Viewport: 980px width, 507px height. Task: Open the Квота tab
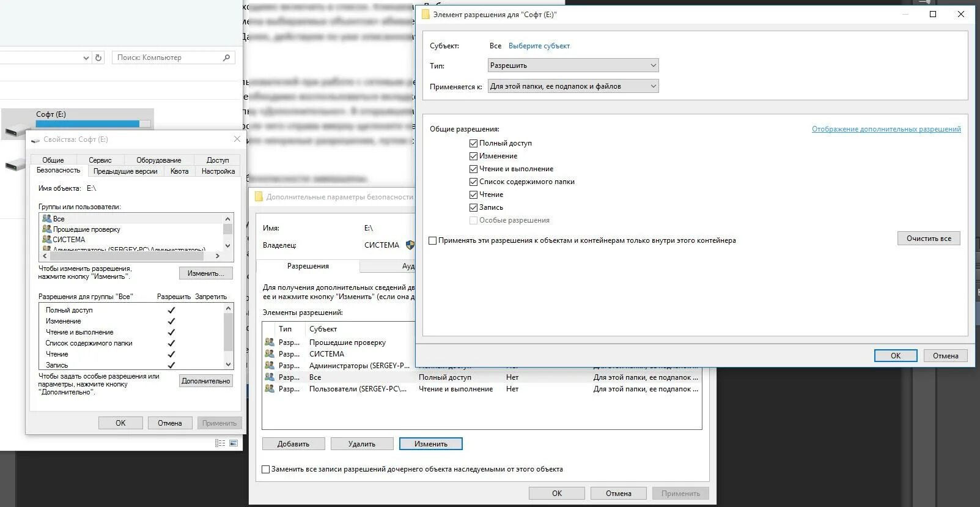pyautogui.click(x=179, y=171)
